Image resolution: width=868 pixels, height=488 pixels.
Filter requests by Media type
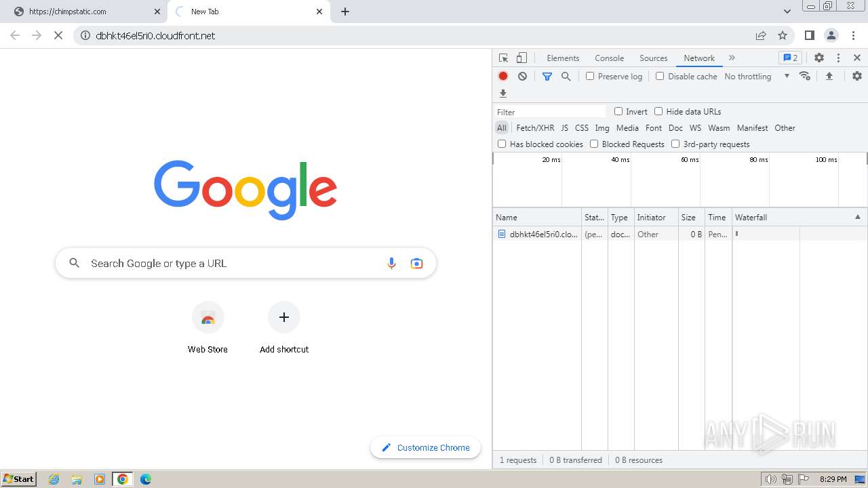[x=627, y=127]
